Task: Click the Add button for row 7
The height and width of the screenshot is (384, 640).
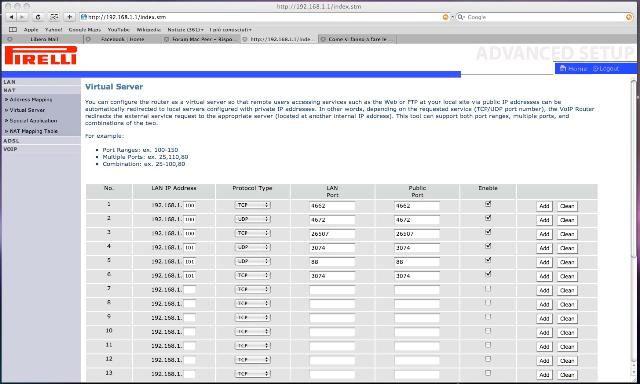Action: pyautogui.click(x=544, y=291)
